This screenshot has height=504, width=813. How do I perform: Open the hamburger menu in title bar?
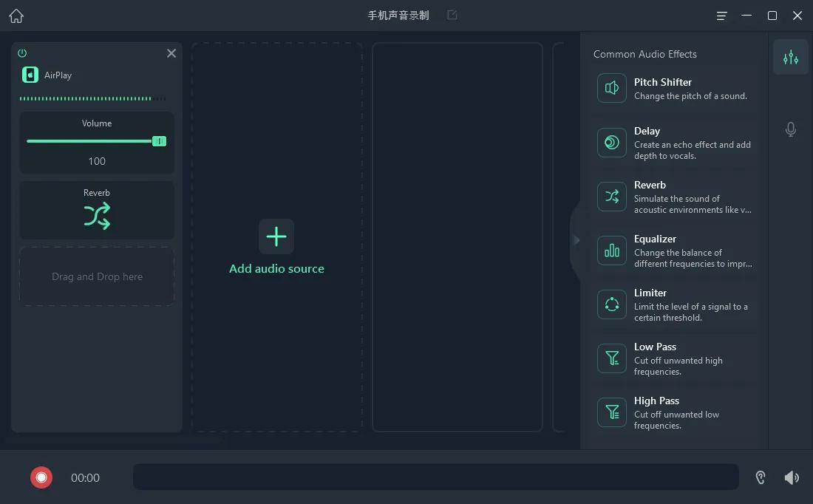tap(722, 16)
